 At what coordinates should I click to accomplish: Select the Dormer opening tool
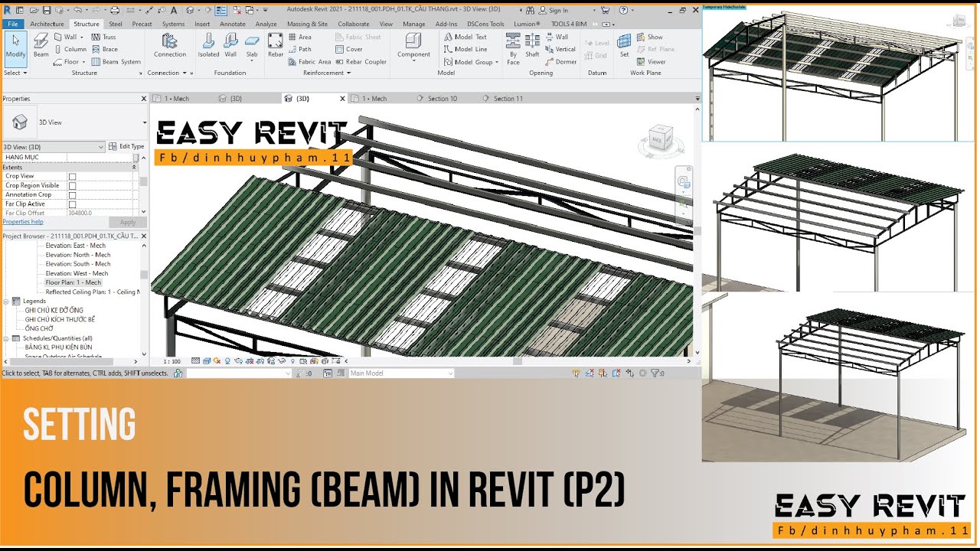click(560, 61)
